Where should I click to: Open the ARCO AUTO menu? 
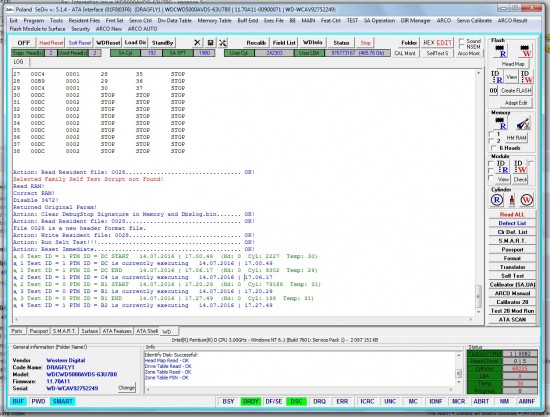point(142,29)
